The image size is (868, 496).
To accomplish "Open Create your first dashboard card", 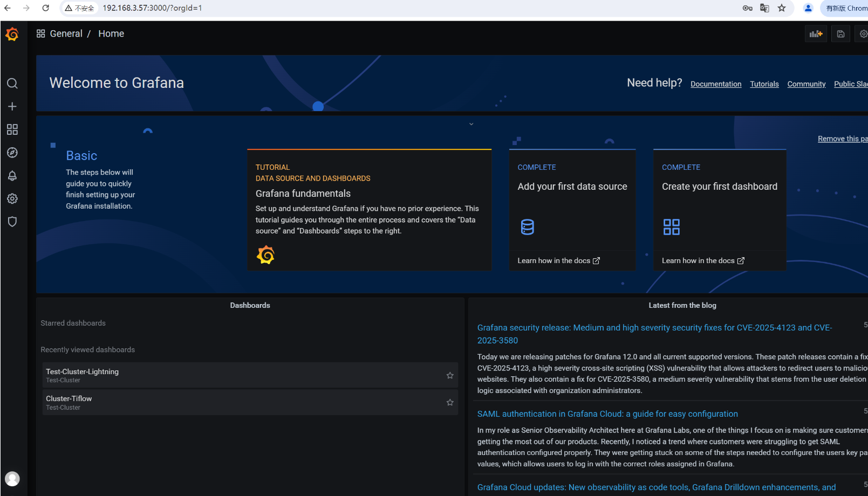I will [720, 210].
